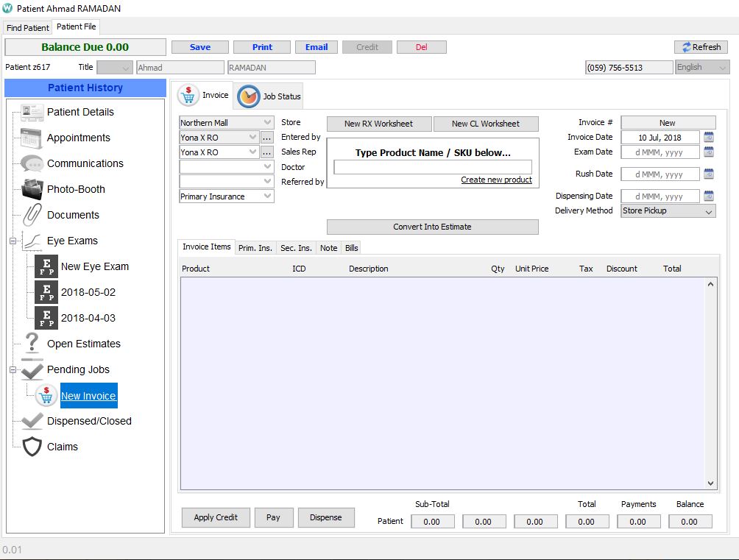Click the New Invoice shopping cart icon
Screen dimensions: 739x560
click(x=46, y=395)
